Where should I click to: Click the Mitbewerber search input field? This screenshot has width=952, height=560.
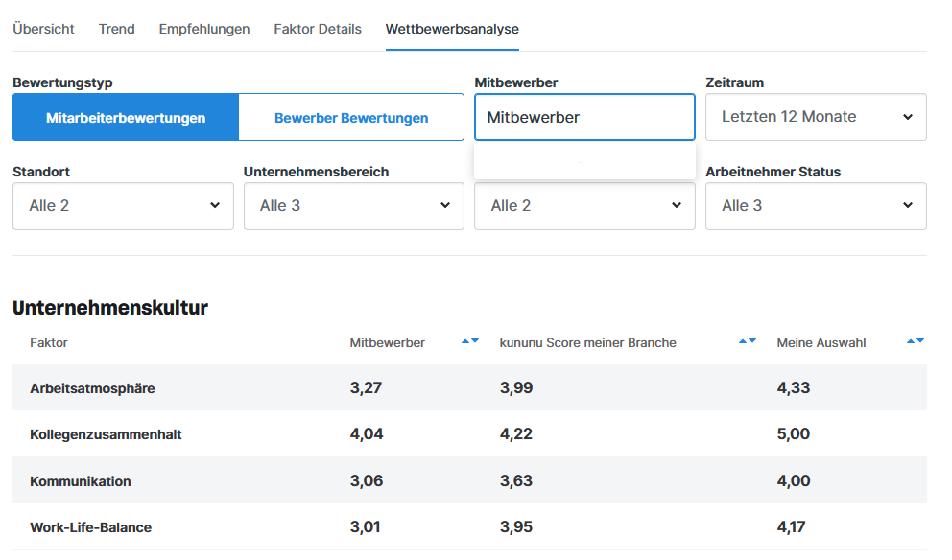coord(584,117)
